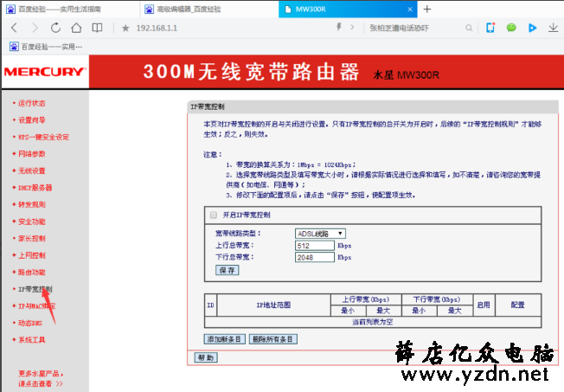This screenshot has height=392, width=564.
Task: Expand 上网控制 in the sidebar
Action: [x=32, y=255]
